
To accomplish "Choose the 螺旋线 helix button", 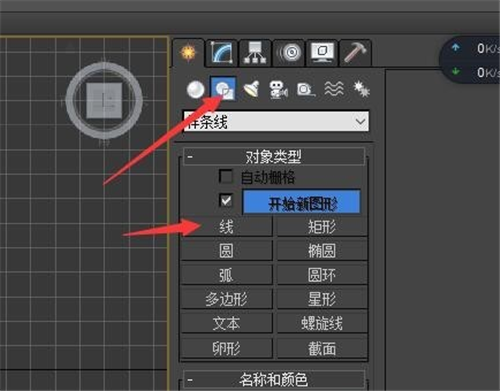I will (x=322, y=323).
